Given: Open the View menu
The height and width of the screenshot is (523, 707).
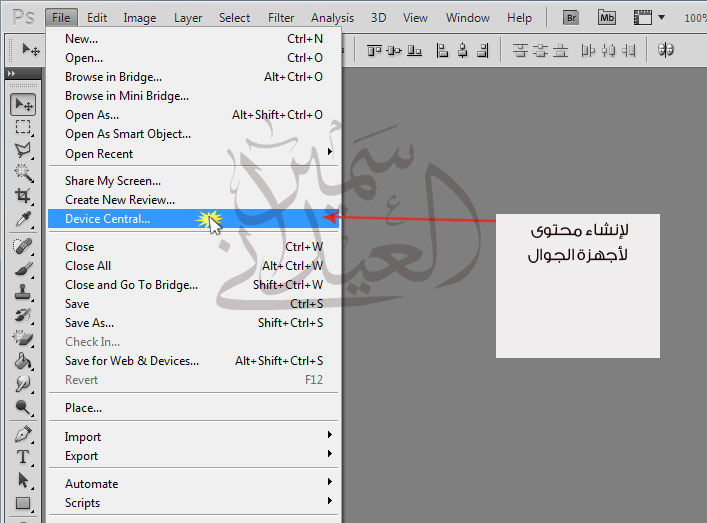Looking at the screenshot, I should (x=415, y=18).
